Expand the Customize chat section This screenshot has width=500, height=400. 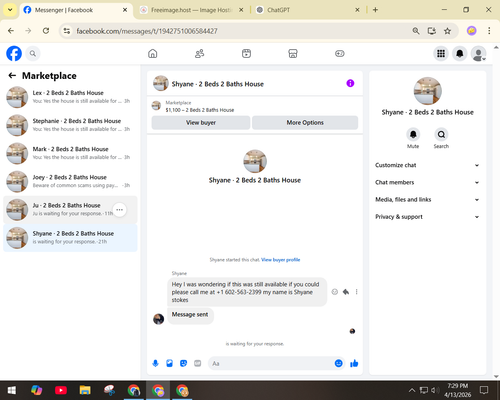pyautogui.click(x=427, y=165)
